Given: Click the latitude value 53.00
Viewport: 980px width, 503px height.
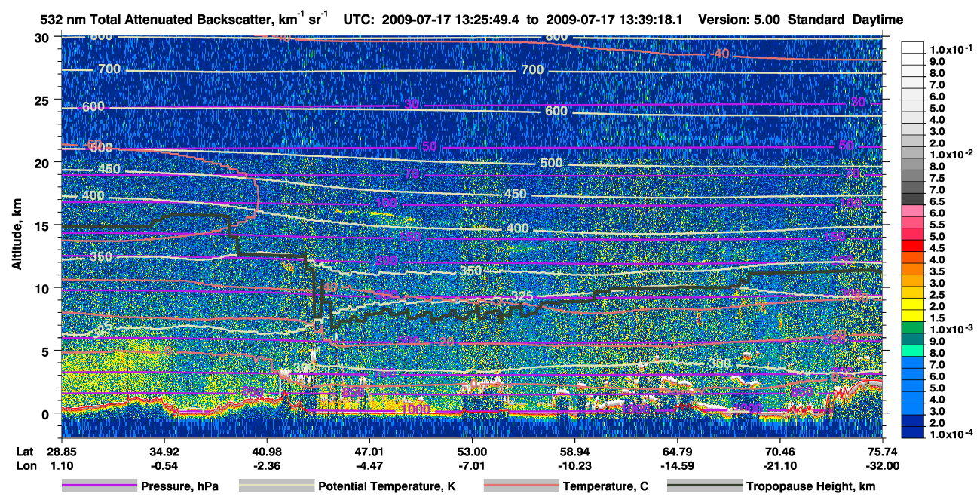Looking at the screenshot, I should point(472,450).
